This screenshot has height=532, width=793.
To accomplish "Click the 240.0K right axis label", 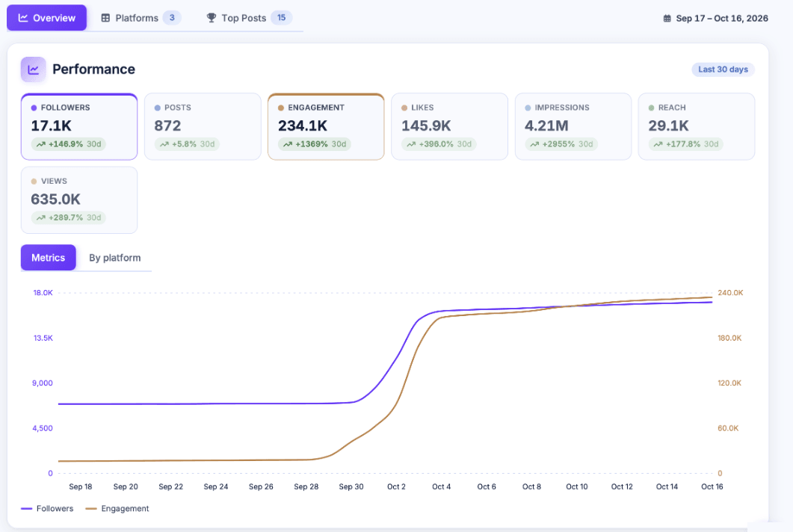I will tap(730, 293).
